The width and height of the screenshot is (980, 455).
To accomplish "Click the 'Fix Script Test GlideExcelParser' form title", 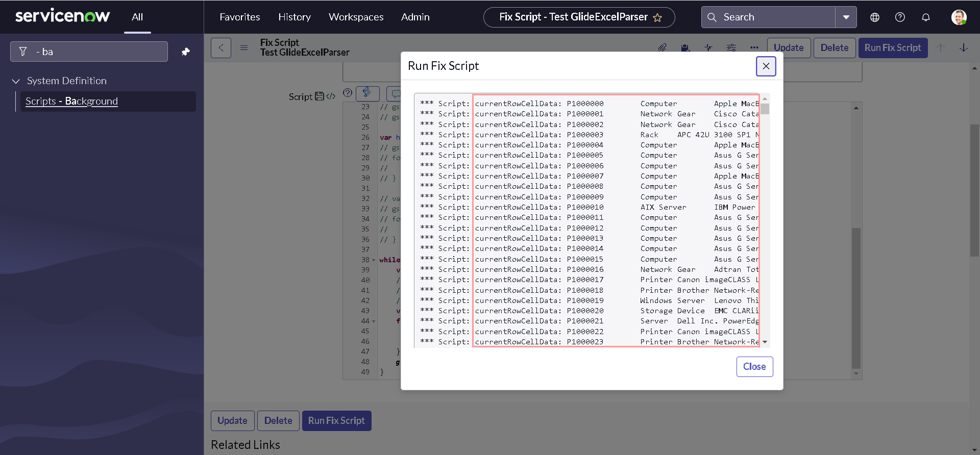I will pyautogui.click(x=305, y=47).
